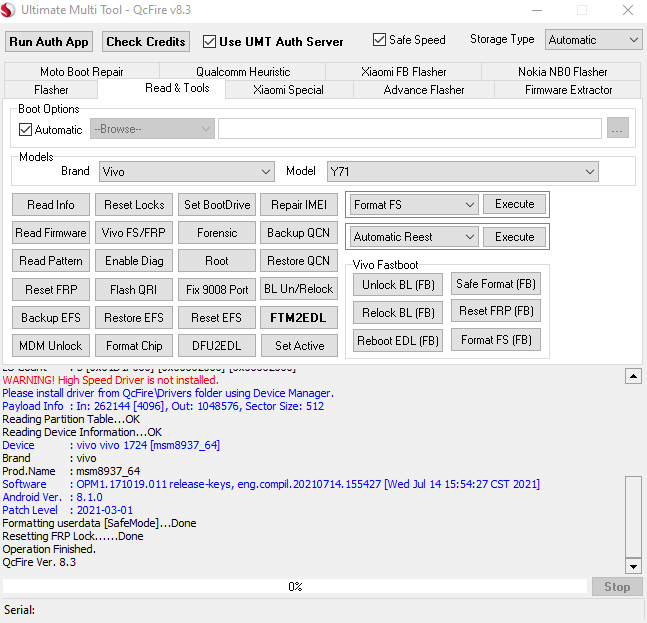Click Set BootDrive button
The width and height of the screenshot is (647, 623).
tap(217, 205)
